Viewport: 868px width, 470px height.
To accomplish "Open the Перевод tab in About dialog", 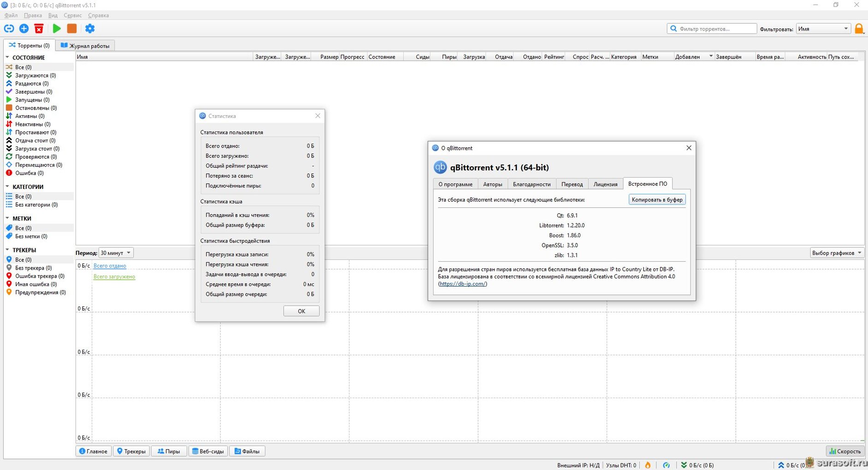I will (x=572, y=184).
